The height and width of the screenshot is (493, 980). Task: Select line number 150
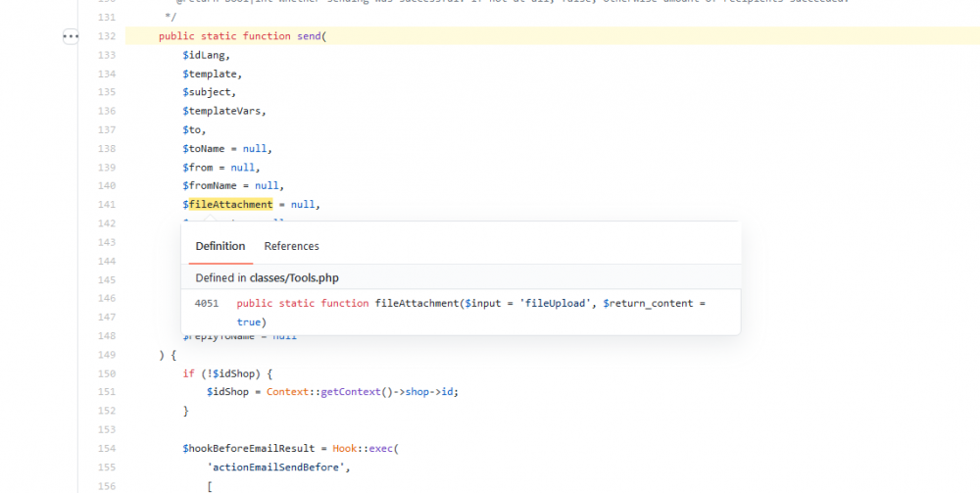coord(107,373)
